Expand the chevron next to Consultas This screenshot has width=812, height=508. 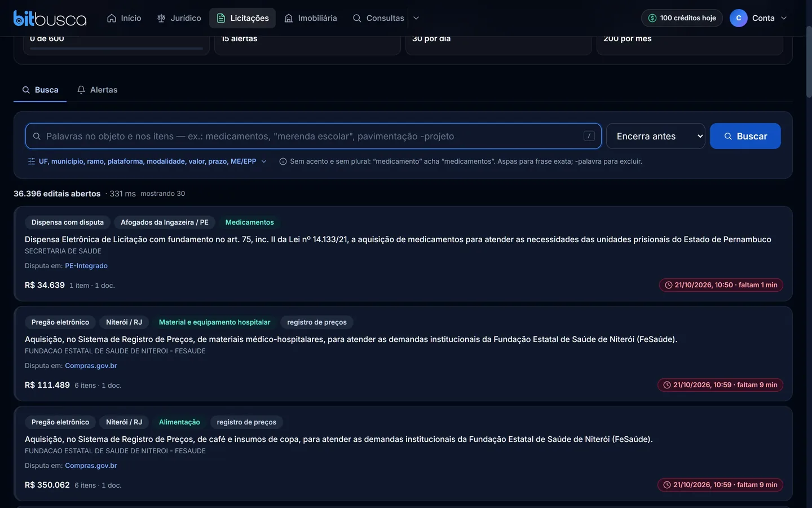(x=416, y=18)
